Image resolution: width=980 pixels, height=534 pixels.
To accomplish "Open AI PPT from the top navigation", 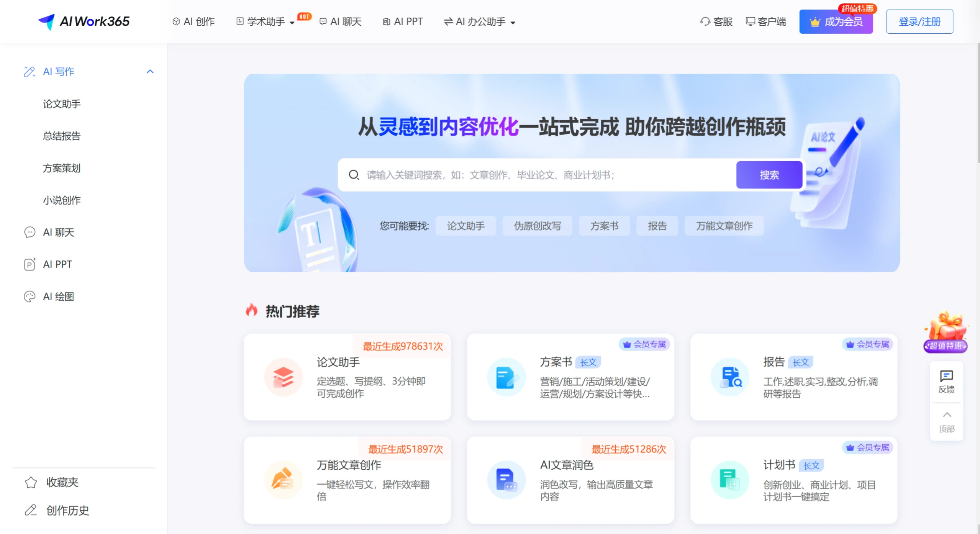I will click(x=402, y=21).
